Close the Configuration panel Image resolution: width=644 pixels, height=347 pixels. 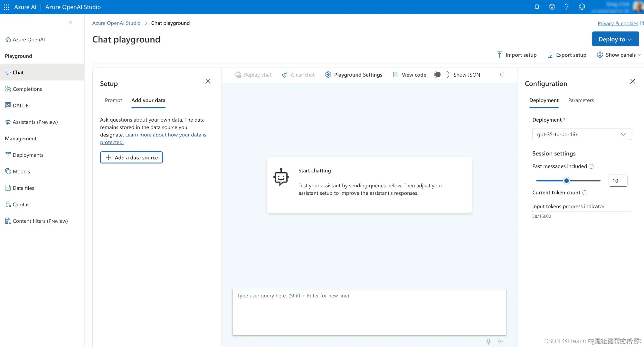click(x=633, y=81)
